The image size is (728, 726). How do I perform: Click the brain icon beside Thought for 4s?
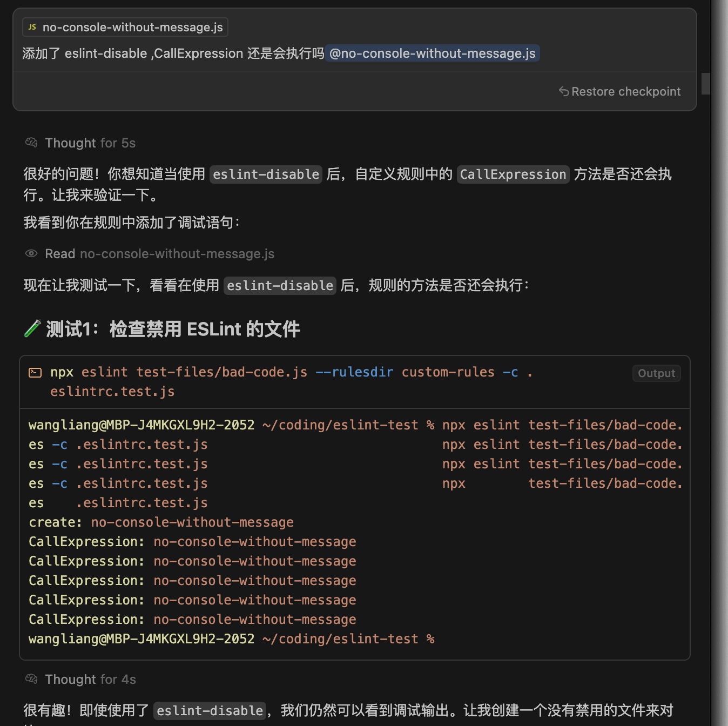click(x=31, y=679)
